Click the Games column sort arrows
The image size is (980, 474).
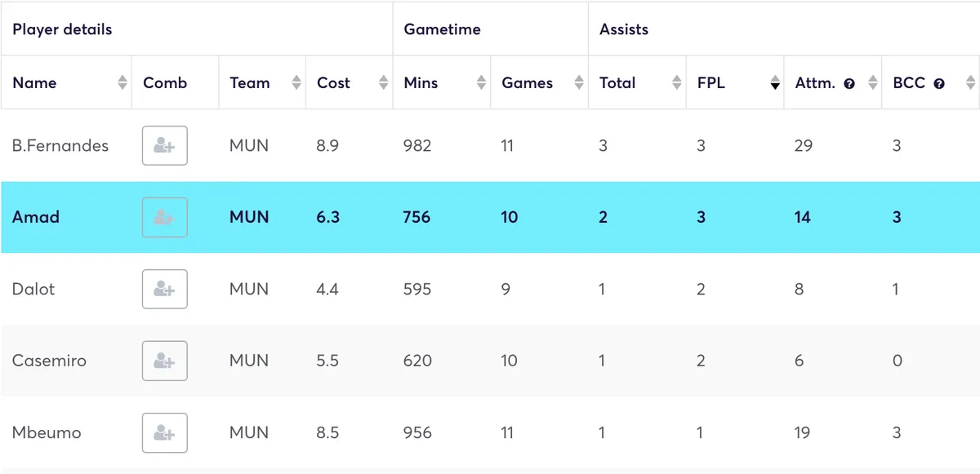580,82
